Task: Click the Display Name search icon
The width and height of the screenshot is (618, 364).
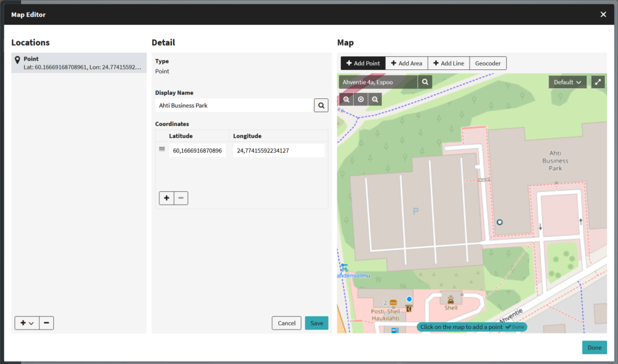Action: (321, 106)
